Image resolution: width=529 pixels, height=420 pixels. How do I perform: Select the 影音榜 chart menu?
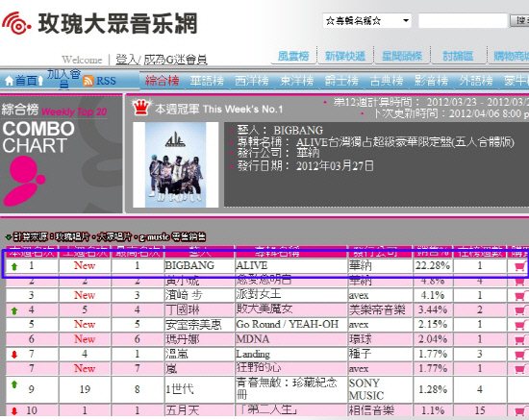tap(432, 81)
